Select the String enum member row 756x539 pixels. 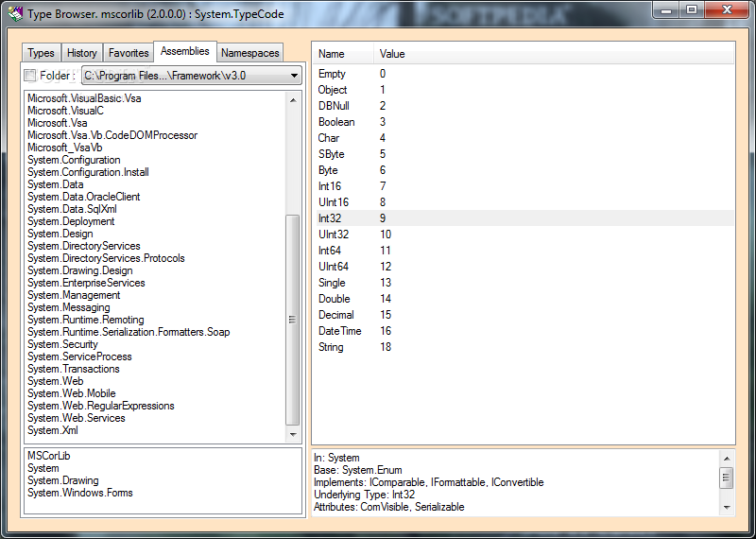[x=524, y=347]
